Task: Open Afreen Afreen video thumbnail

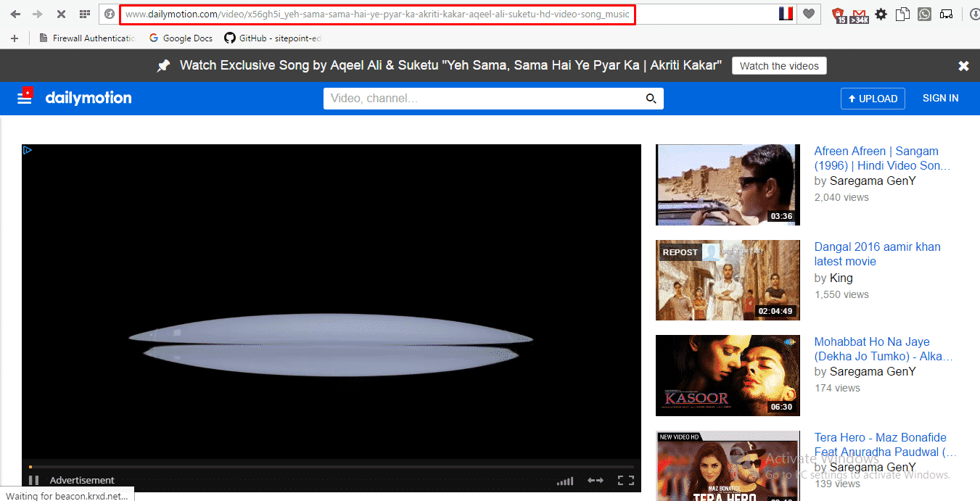Action: pos(728,184)
